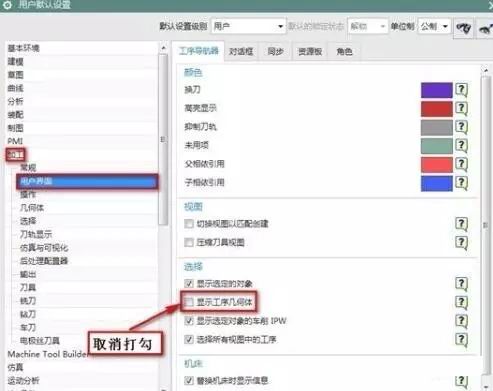Select 刀轨显示 under 加工
This screenshot has height=391, width=493.
[x=36, y=234]
